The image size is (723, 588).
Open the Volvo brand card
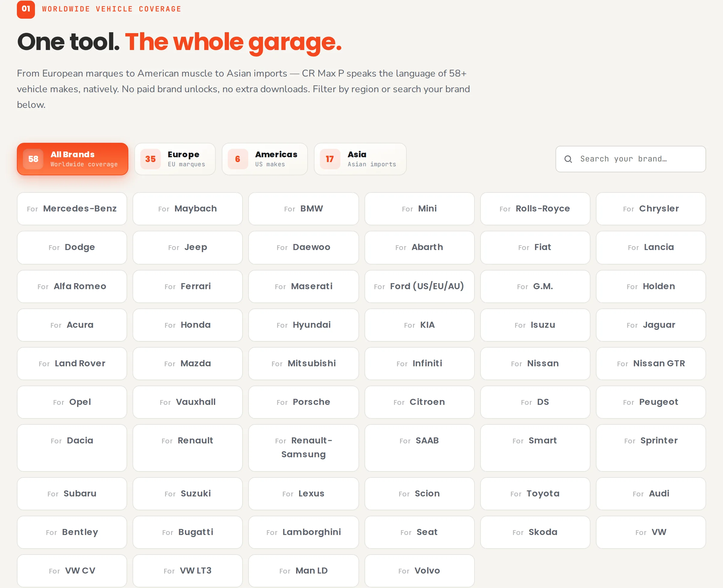pos(419,571)
